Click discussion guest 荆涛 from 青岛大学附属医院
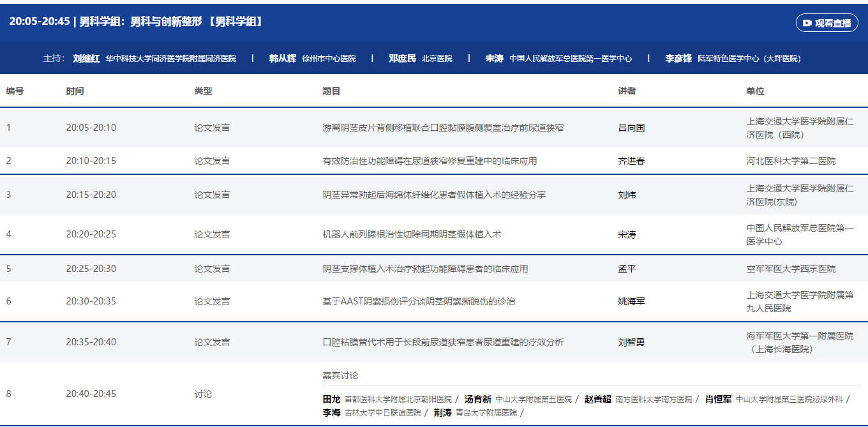868x427 pixels. tap(442, 412)
